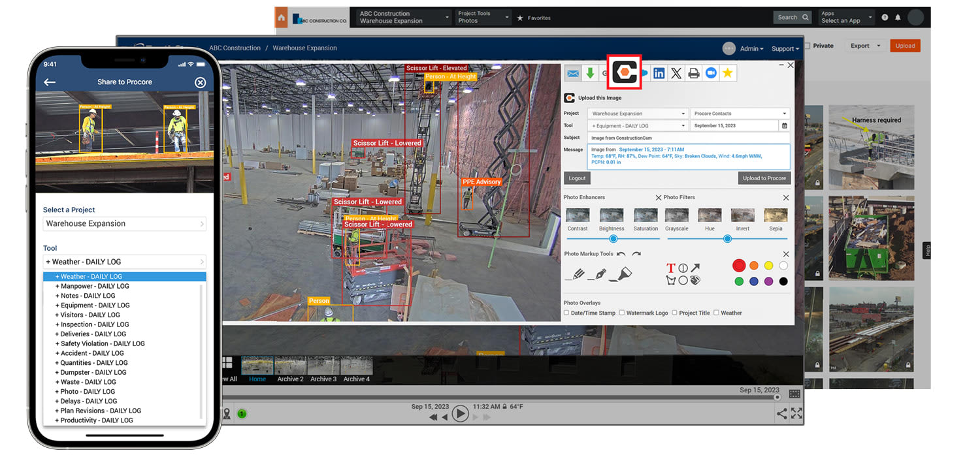Close the Share to Procore phone screen
The width and height of the screenshot is (980, 457).
pos(200,82)
